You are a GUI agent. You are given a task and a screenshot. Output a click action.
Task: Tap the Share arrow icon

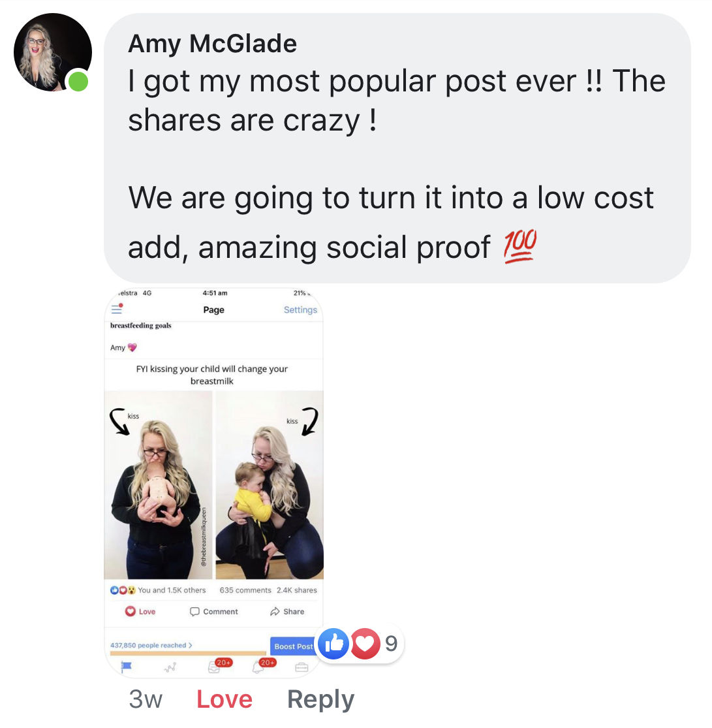(x=275, y=612)
